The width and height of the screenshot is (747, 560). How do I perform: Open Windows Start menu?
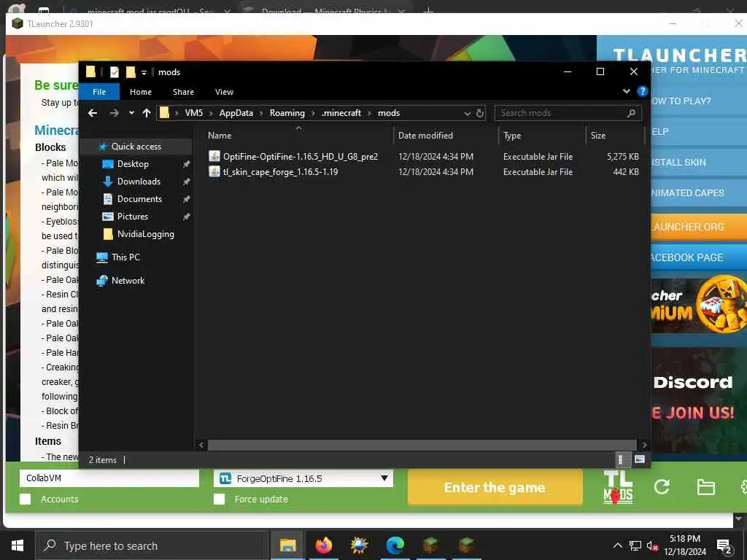18,545
